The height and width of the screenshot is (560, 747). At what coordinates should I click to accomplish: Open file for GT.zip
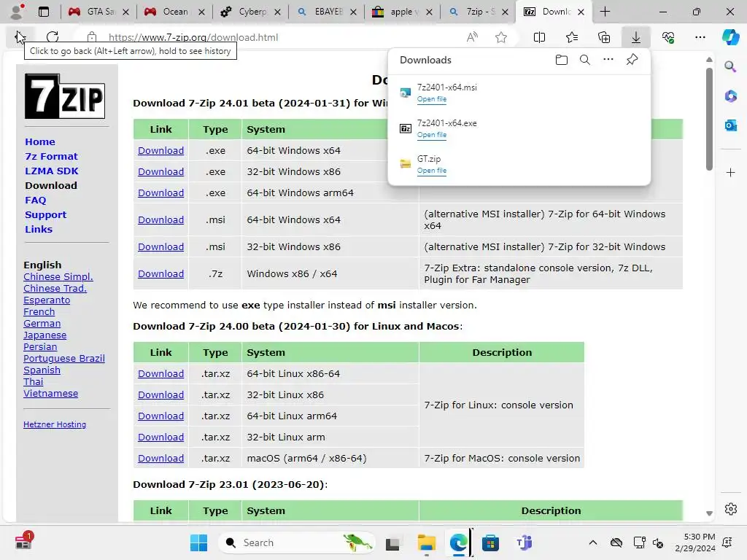(x=432, y=171)
